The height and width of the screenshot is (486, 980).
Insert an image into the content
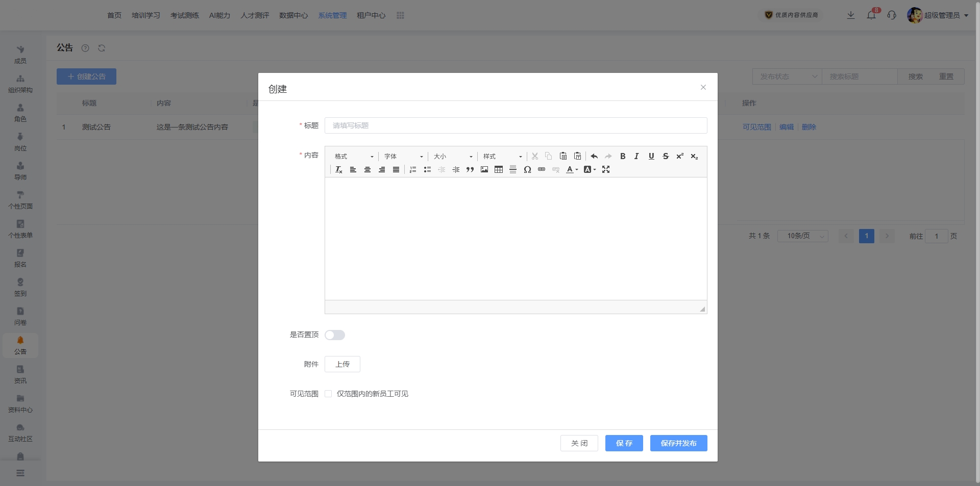484,169
